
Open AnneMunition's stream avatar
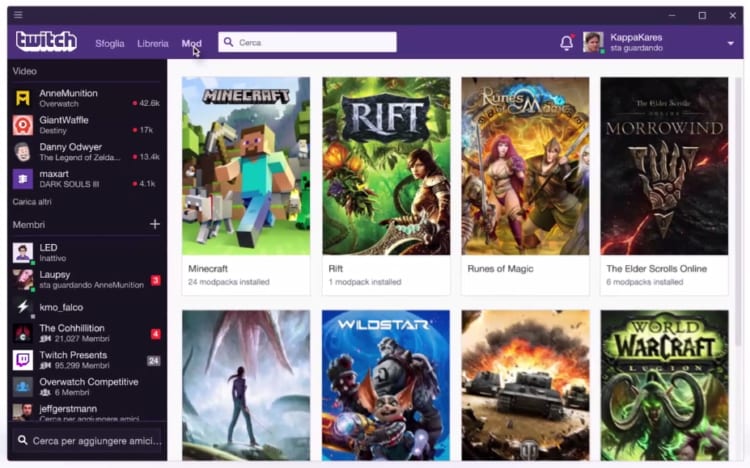[22, 98]
